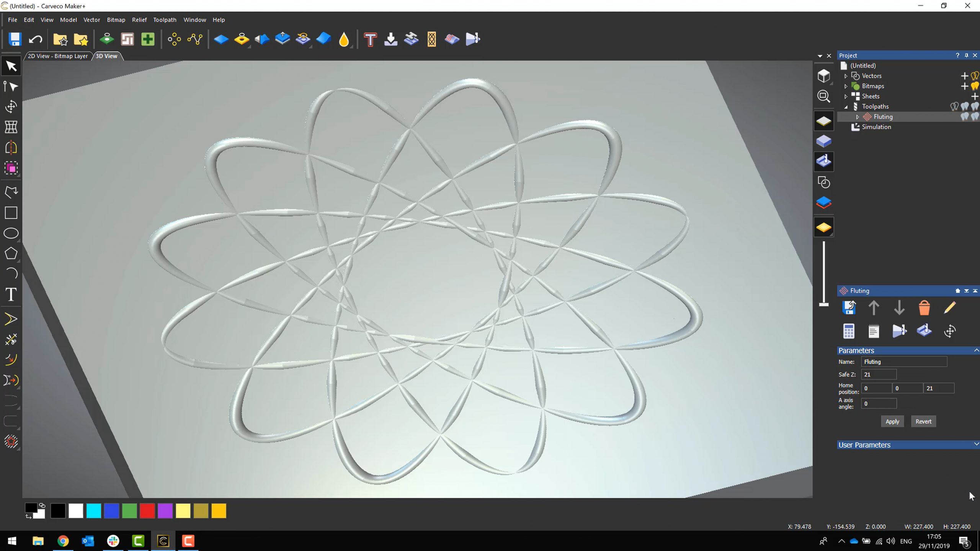Select the Ellipse drawing tool

[x=11, y=233]
